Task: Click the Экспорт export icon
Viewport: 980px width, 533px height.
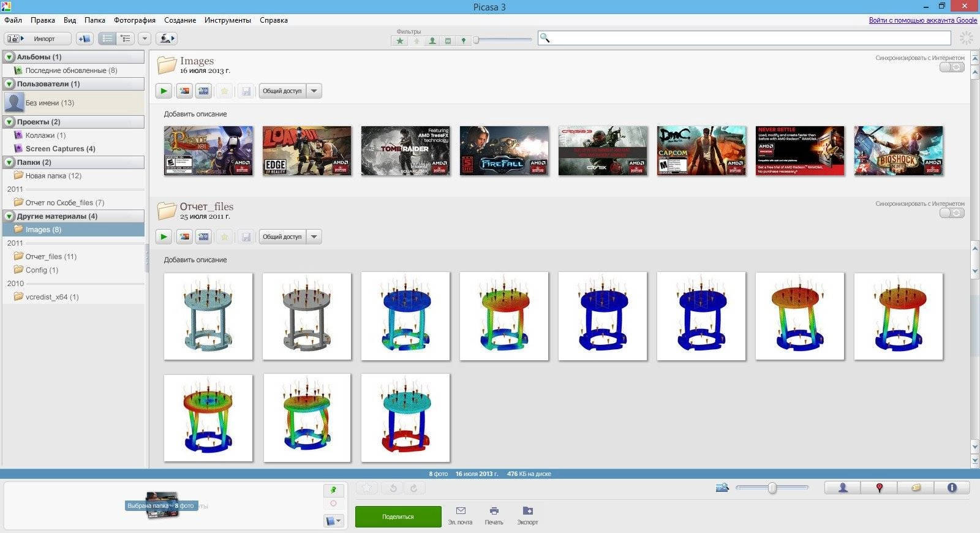Action: (527, 515)
